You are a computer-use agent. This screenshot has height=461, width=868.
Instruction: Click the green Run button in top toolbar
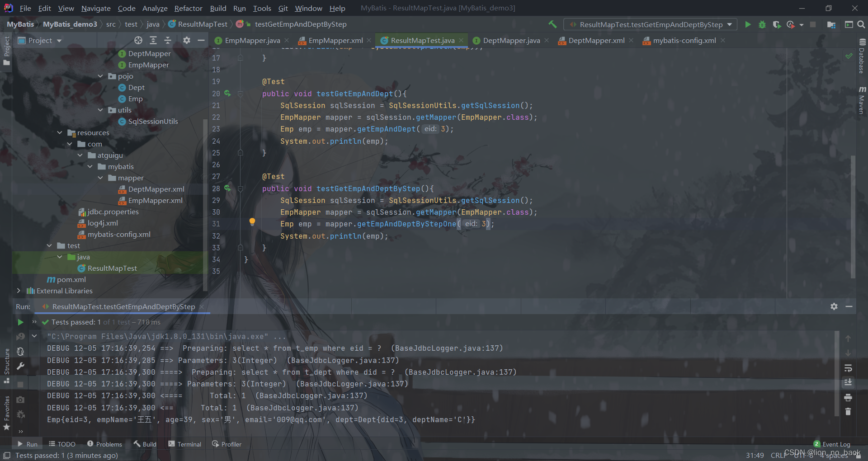(x=748, y=24)
